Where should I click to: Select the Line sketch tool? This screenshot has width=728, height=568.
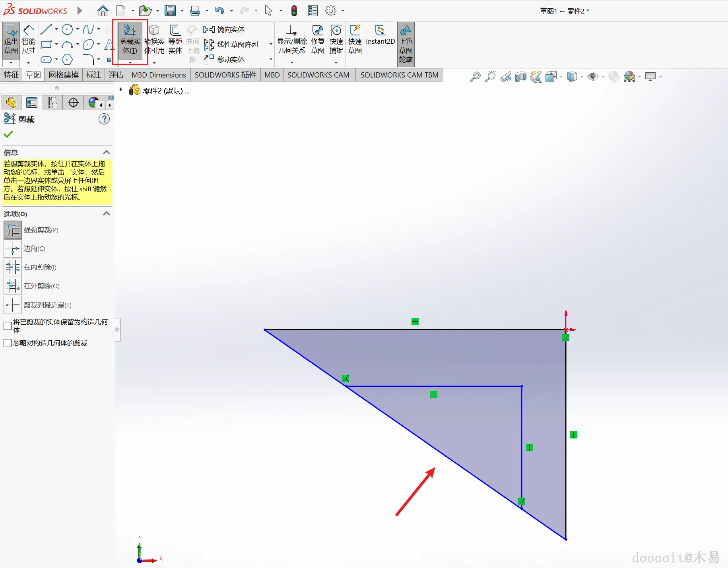pos(46,29)
